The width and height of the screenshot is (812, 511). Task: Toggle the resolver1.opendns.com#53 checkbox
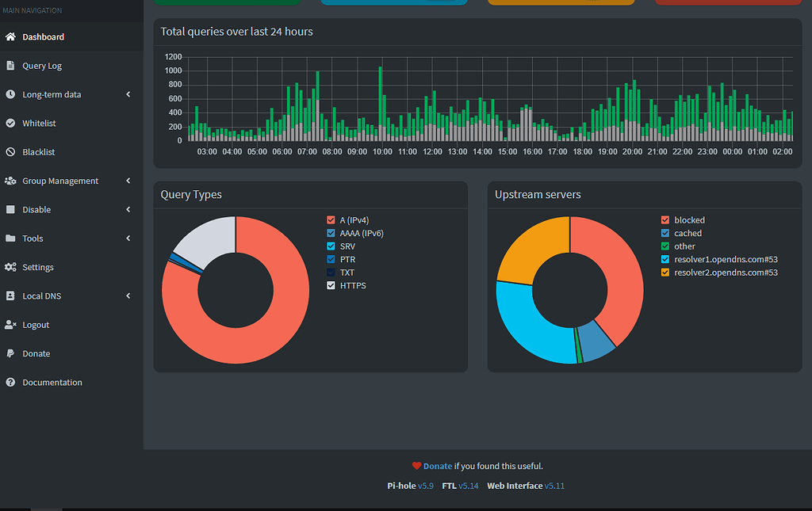point(665,259)
